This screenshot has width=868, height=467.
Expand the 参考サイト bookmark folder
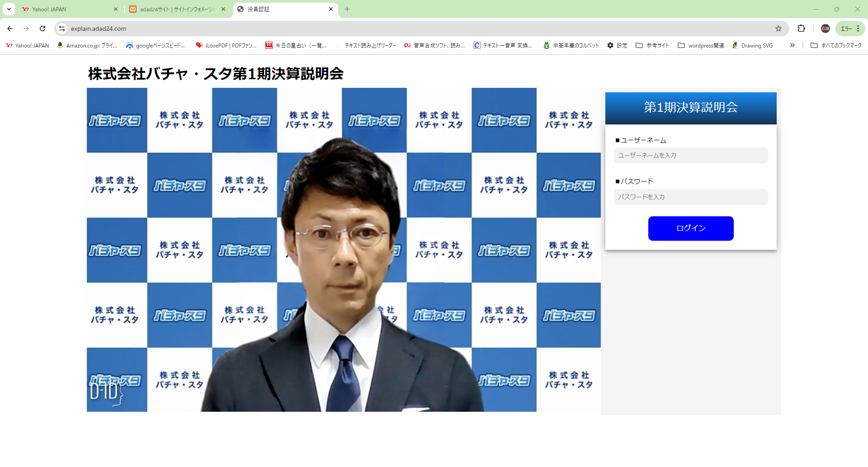coord(652,45)
